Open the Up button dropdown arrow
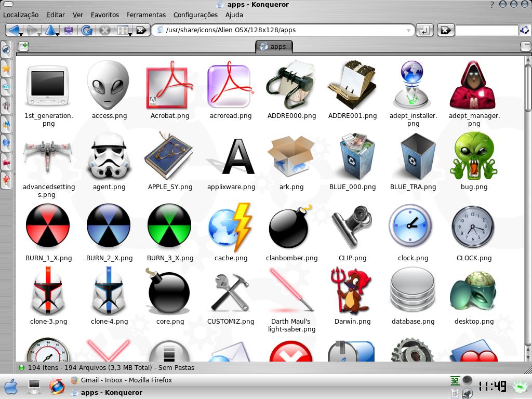The image size is (532, 399). (x=57, y=35)
